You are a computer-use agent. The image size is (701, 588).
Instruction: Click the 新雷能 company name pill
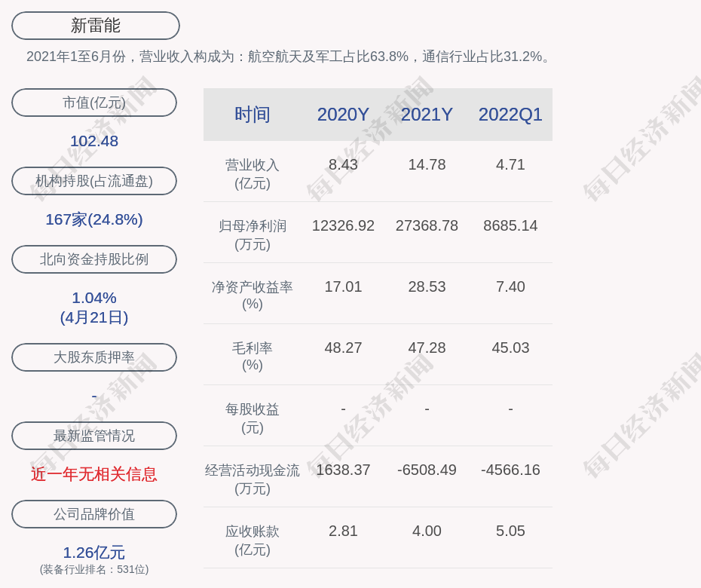(x=96, y=26)
